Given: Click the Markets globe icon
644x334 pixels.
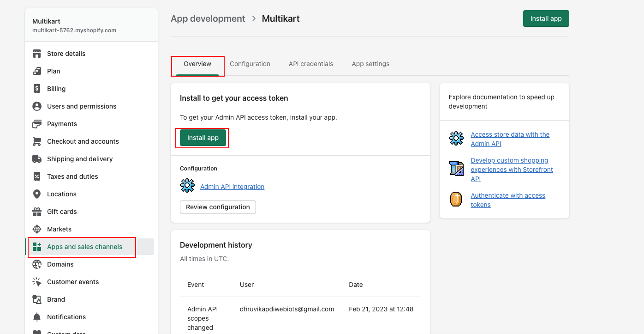Looking at the screenshot, I should (37, 229).
